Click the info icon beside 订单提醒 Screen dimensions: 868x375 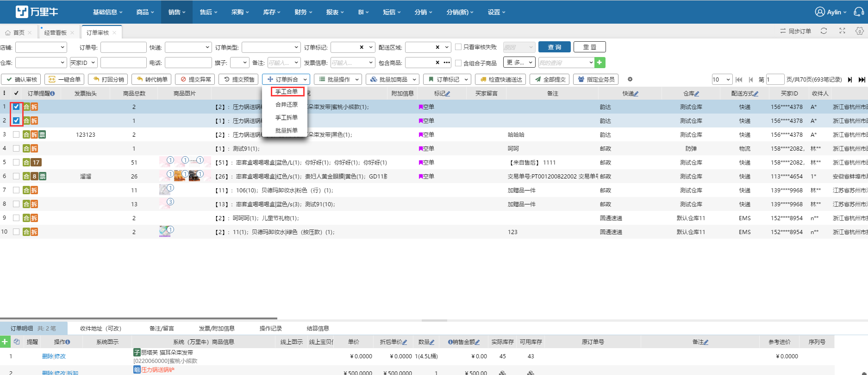point(52,94)
